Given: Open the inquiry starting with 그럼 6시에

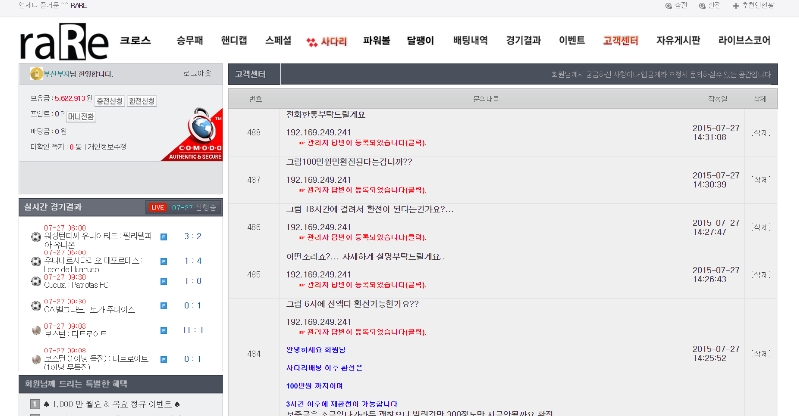Looking at the screenshot, I should (x=352, y=304).
